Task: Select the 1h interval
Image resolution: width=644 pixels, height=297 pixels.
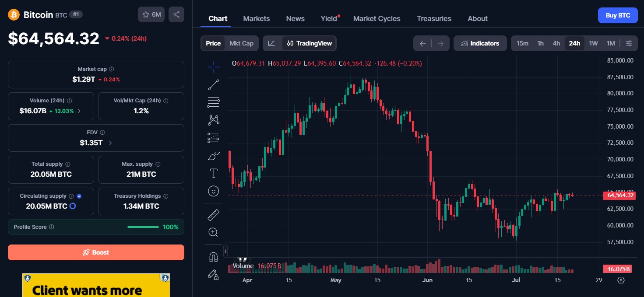Action: click(541, 43)
